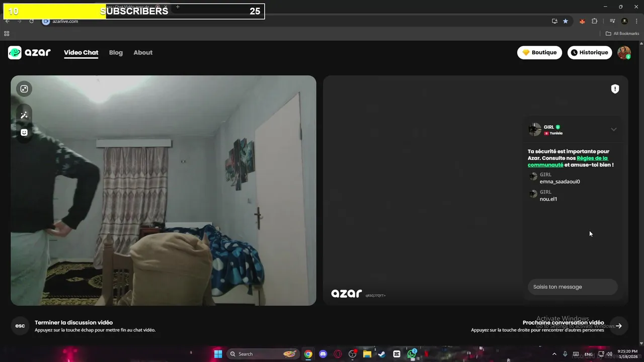The width and height of the screenshot is (644, 362).
Task: Click GIRL's profile picture in chat header
Action: click(535, 129)
